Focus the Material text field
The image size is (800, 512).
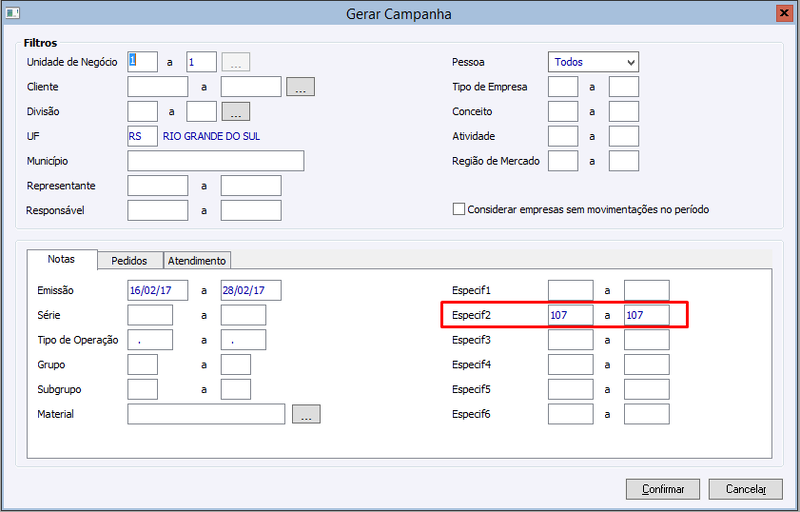pos(206,414)
